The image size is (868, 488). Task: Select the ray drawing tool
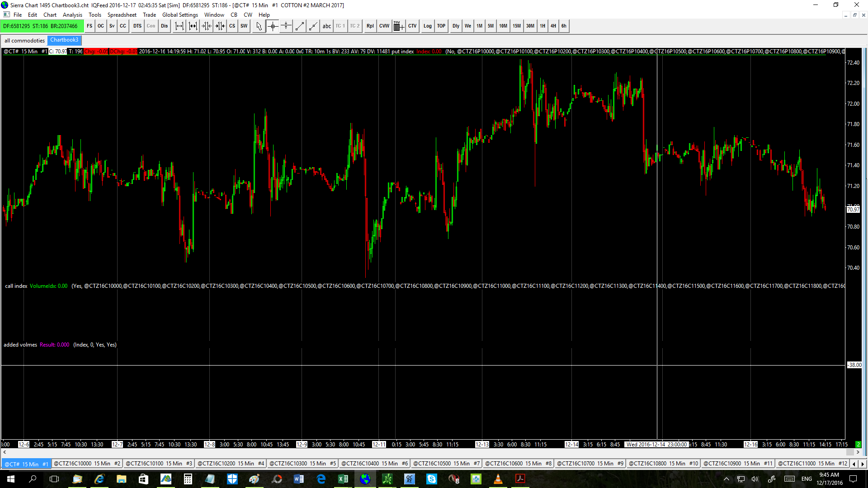coord(313,26)
